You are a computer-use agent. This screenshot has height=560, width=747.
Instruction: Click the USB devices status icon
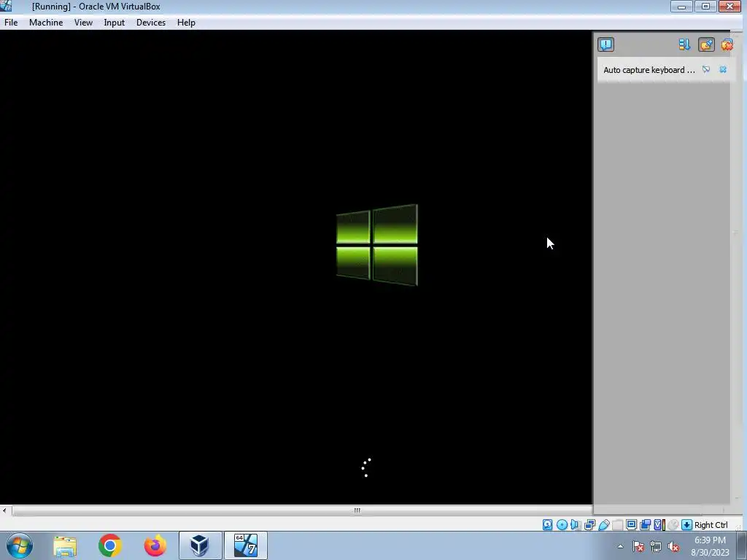pos(604,525)
